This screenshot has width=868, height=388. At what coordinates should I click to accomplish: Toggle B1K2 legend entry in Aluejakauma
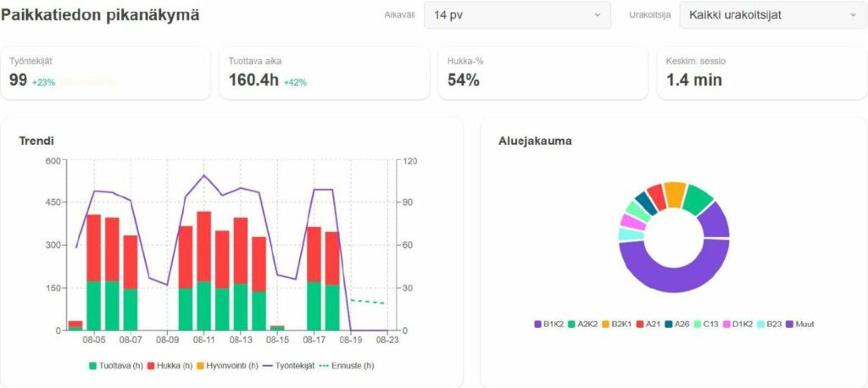(x=548, y=324)
